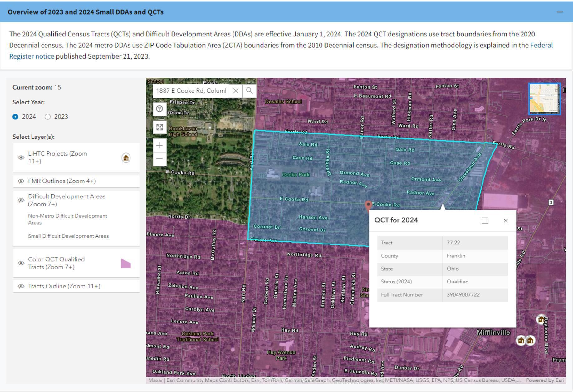Screen dimensions: 573x392
Task: Toggle fullscreen map view icon
Action: click(159, 127)
